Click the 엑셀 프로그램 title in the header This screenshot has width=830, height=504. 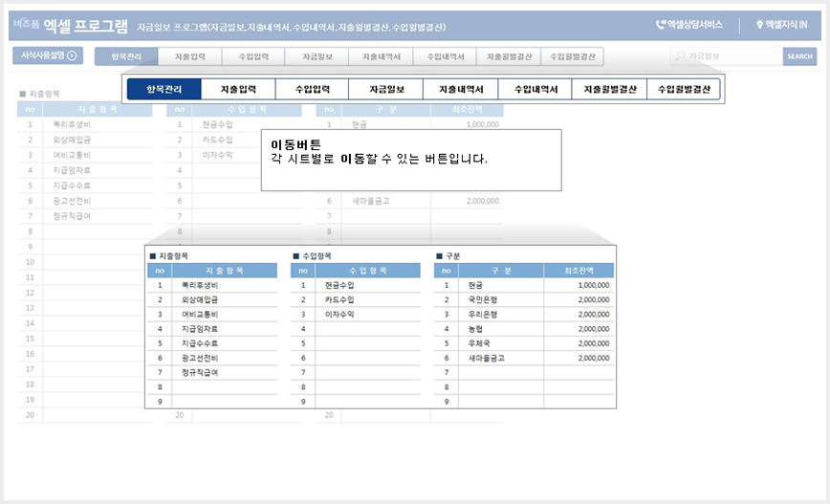coord(85,25)
